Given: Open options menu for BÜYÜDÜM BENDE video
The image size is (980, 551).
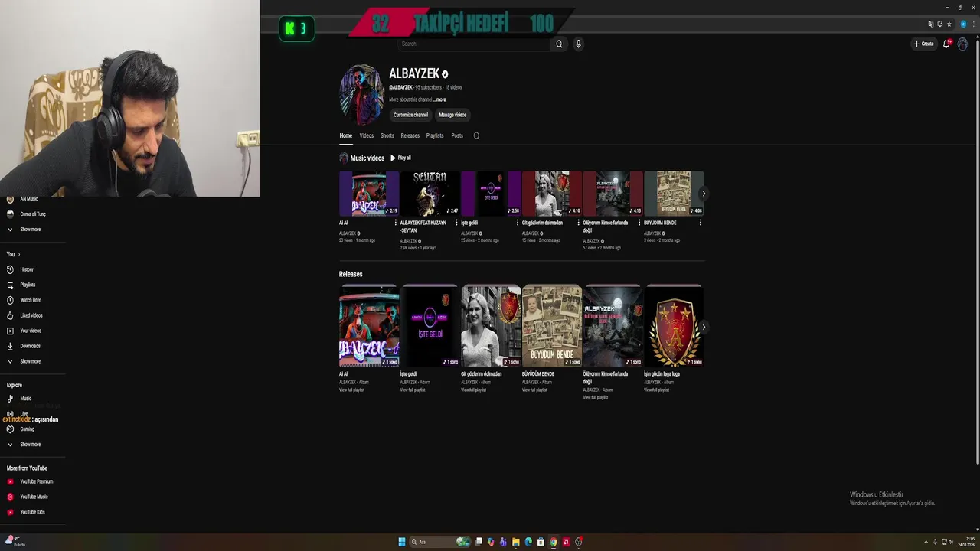Looking at the screenshot, I should point(700,223).
